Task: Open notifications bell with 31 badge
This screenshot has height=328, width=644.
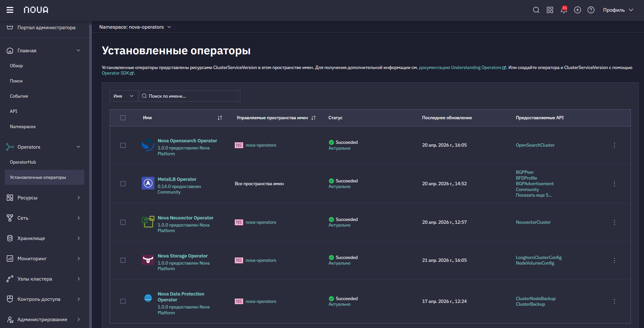Action: click(564, 10)
